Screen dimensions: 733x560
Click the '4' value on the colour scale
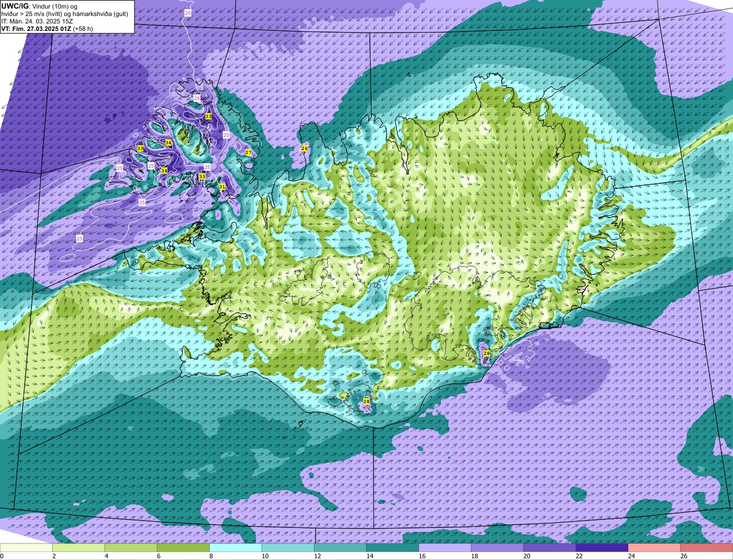tap(105, 556)
